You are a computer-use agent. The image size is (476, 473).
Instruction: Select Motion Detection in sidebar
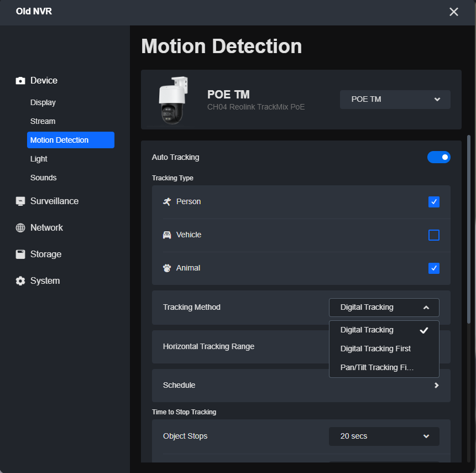[71, 140]
